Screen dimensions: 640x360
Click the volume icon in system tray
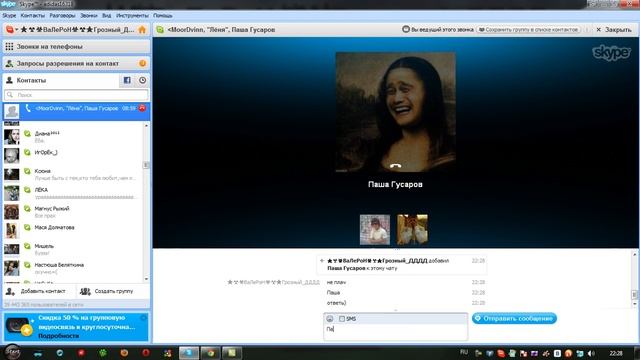point(591,353)
